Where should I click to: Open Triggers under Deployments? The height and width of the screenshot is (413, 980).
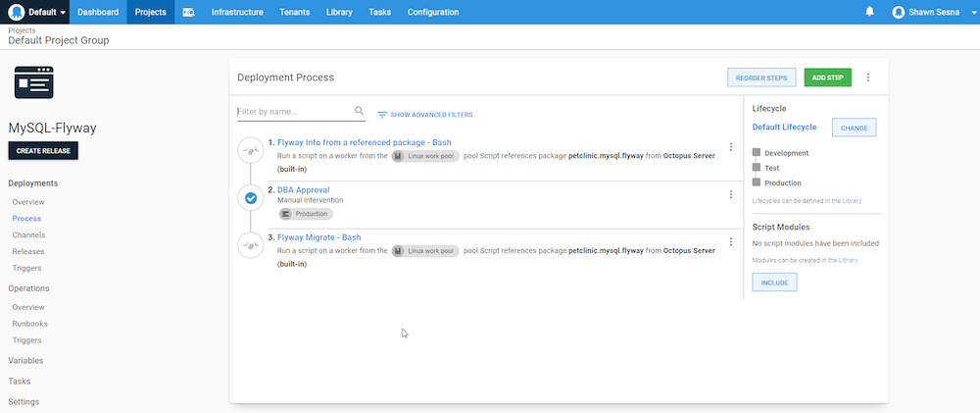(x=26, y=268)
